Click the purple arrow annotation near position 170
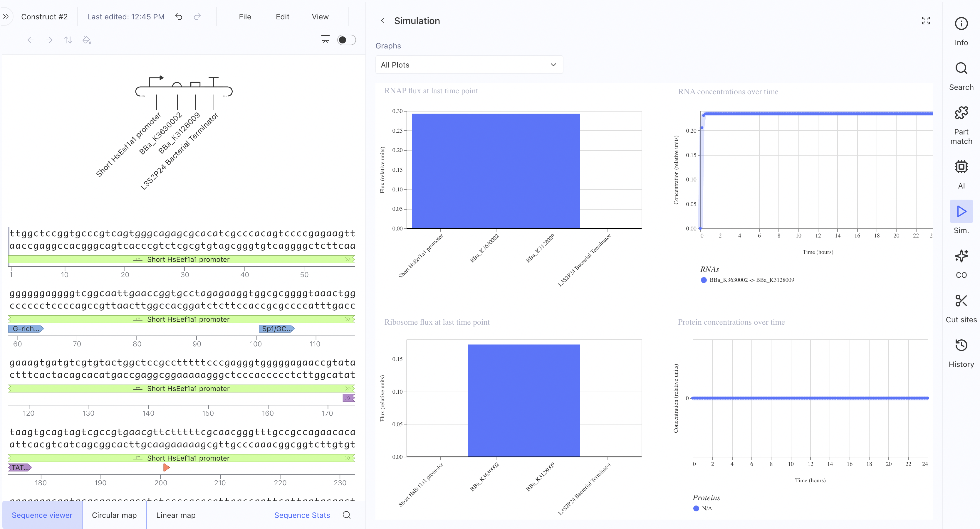980x529 pixels. click(x=349, y=398)
